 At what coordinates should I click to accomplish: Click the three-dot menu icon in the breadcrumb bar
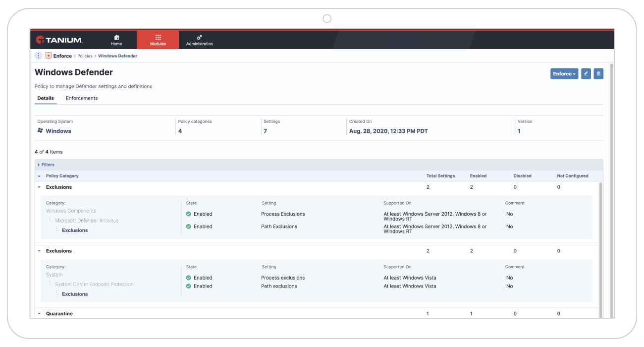tap(39, 56)
